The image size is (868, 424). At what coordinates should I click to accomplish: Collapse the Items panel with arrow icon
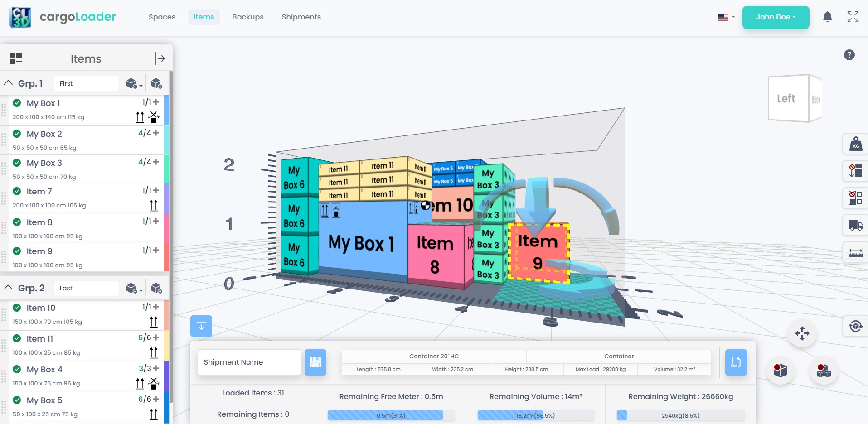[x=160, y=58]
